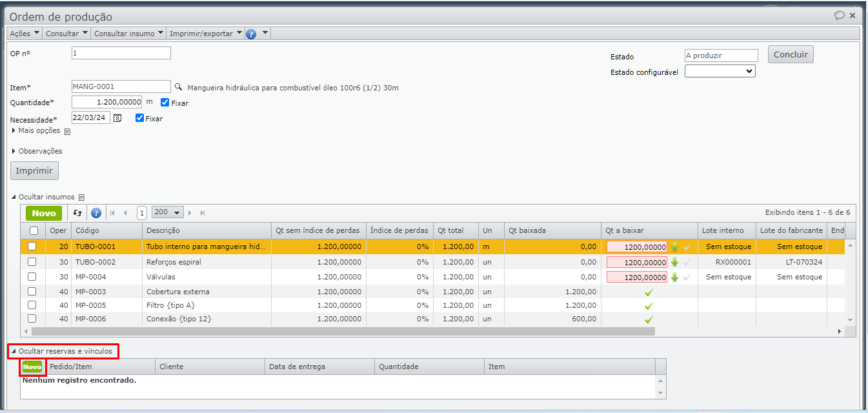868x413 pixels.
Task: Click Novo button in reservas e vínculos
Action: click(x=32, y=367)
